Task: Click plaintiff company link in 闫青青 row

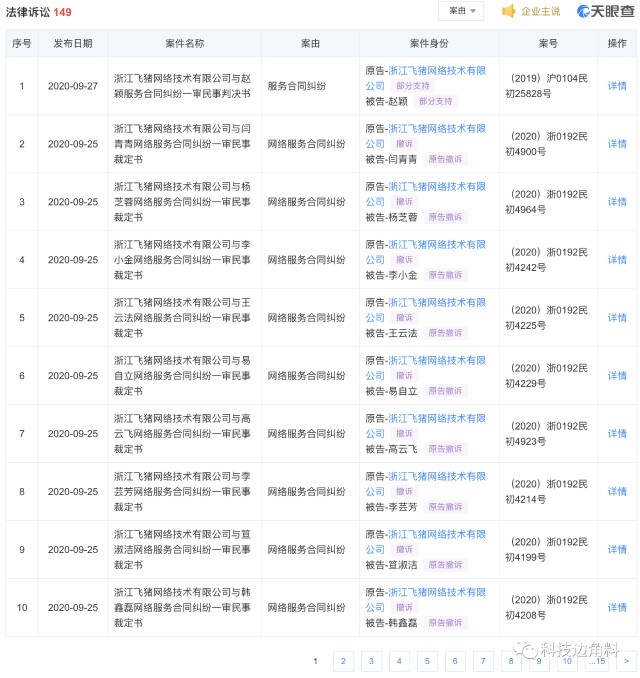Action: [x=437, y=128]
